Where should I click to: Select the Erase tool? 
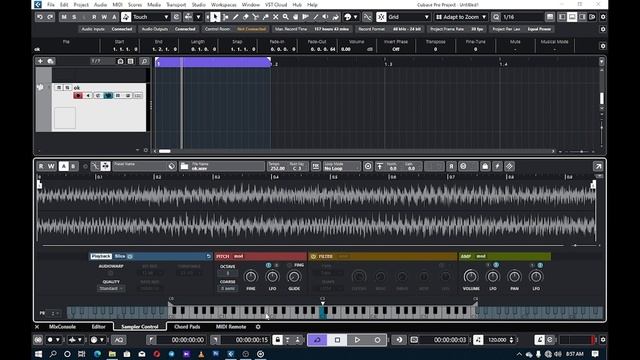[246, 17]
